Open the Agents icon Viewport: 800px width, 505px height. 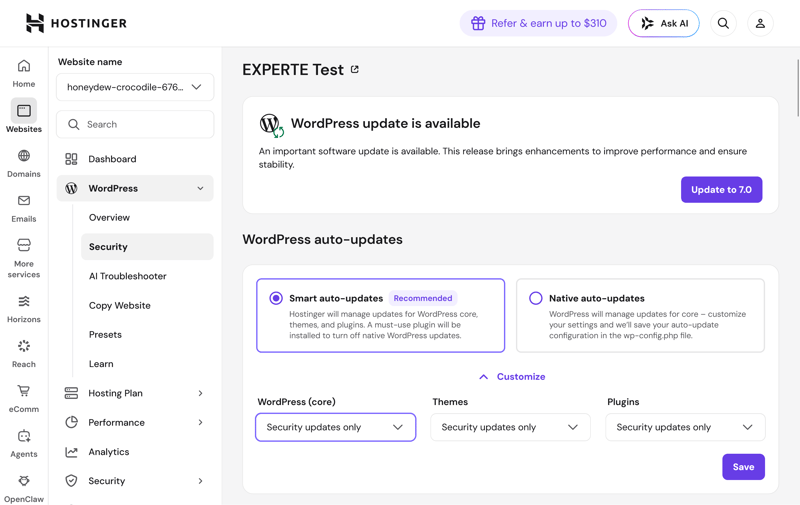pos(24,436)
